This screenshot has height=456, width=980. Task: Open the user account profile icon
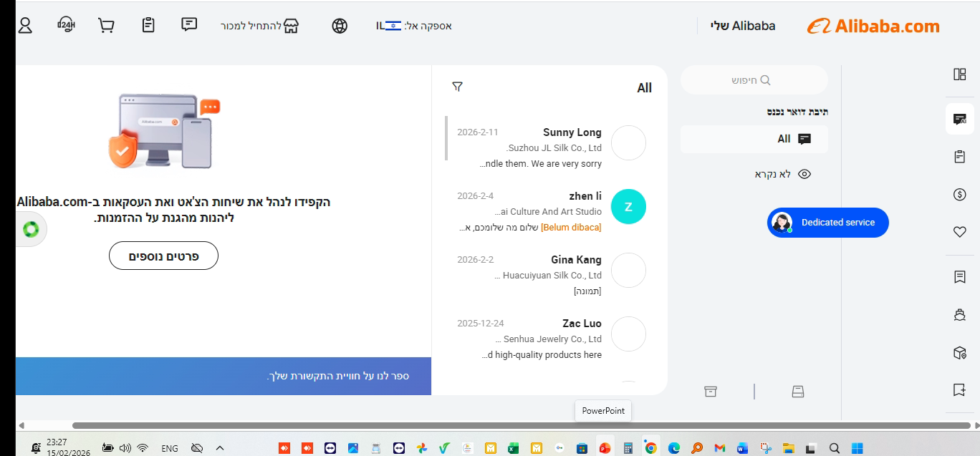(25, 25)
